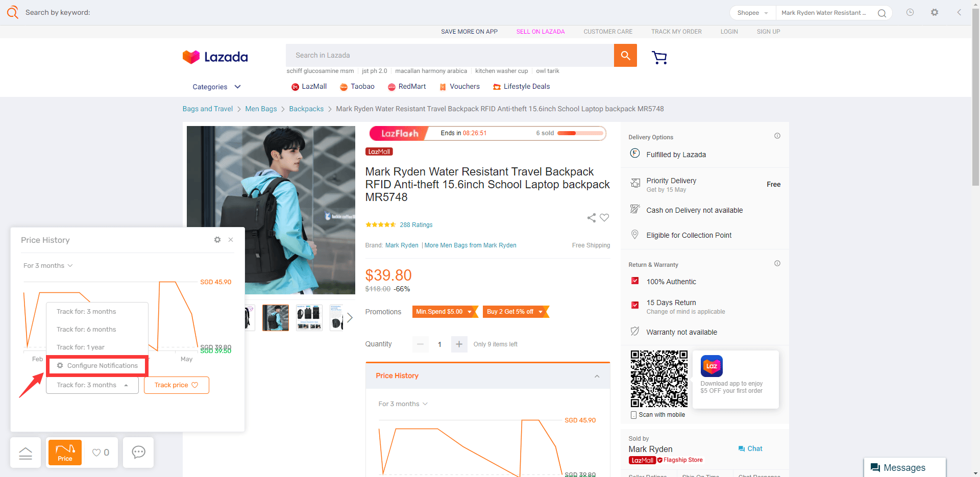Click the Track price button
980x477 pixels.
pos(177,385)
